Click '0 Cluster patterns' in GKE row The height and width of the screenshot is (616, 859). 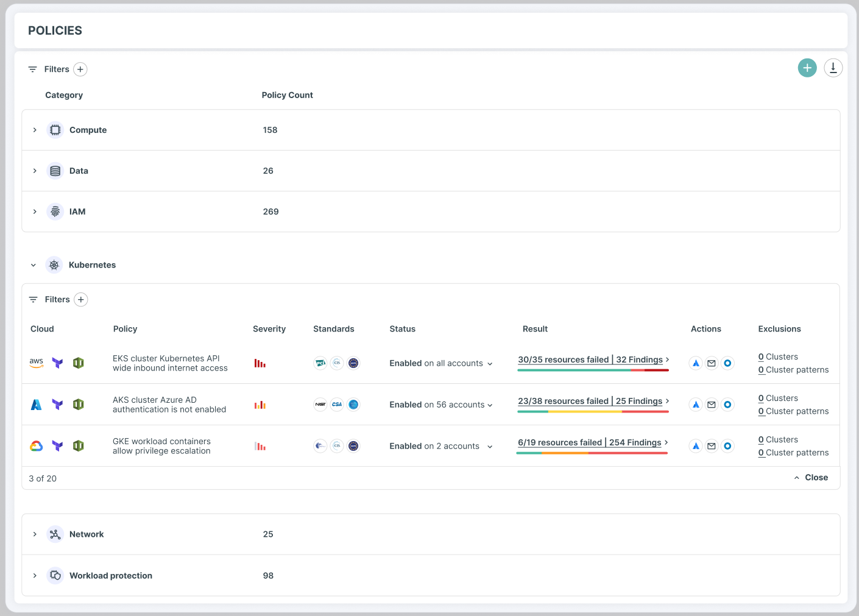793,453
